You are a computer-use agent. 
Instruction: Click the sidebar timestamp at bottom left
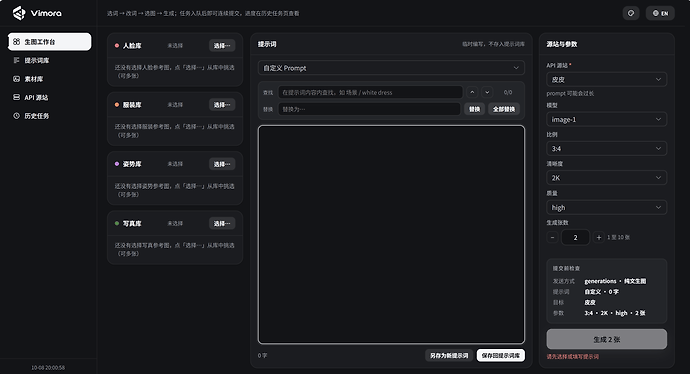pyautogui.click(x=48, y=367)
